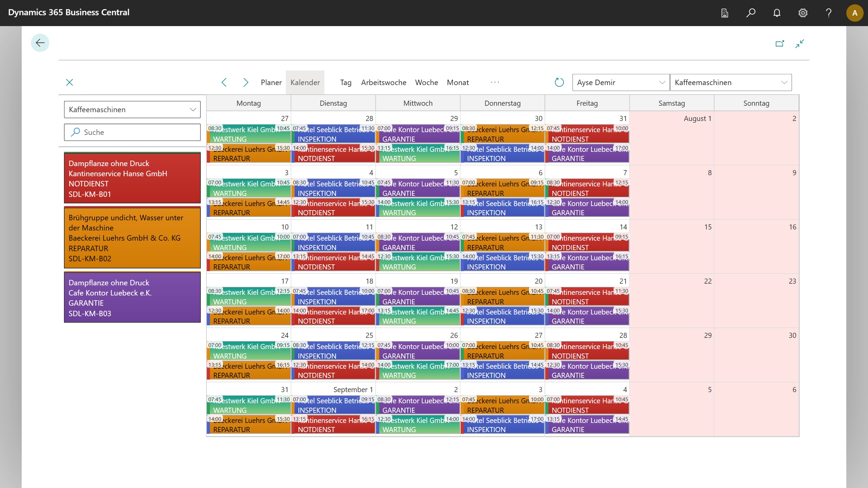Select the September 1 date label
This screenshot has height=488, width=868.
(353, 389)
